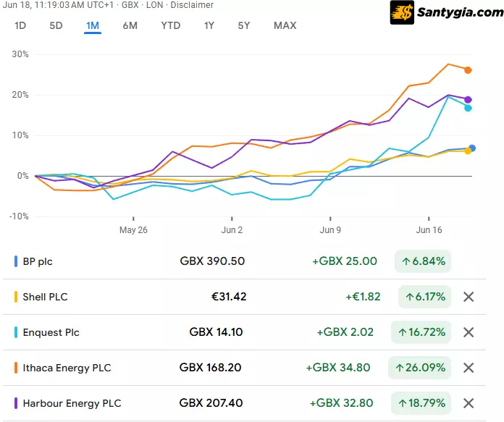This screenshot has width=504, height=422.
Task: Remove Harbour Energy PLC from comparison
Action: point(469,403)
